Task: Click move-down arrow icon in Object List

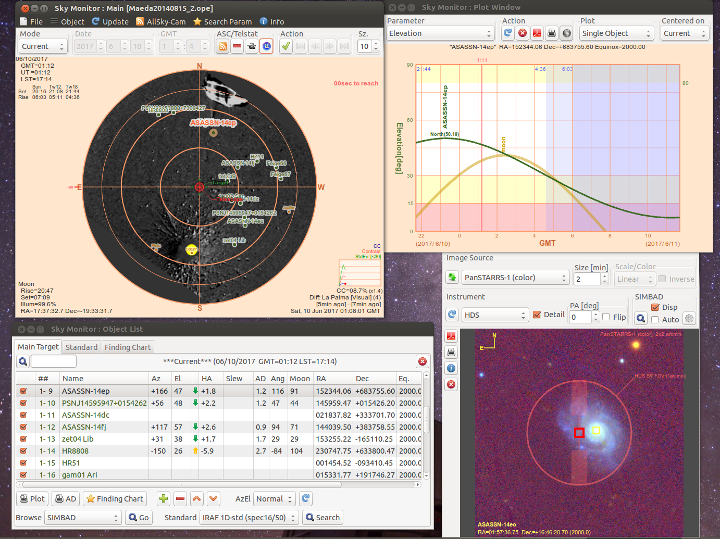Action: [x=213, y=499]
